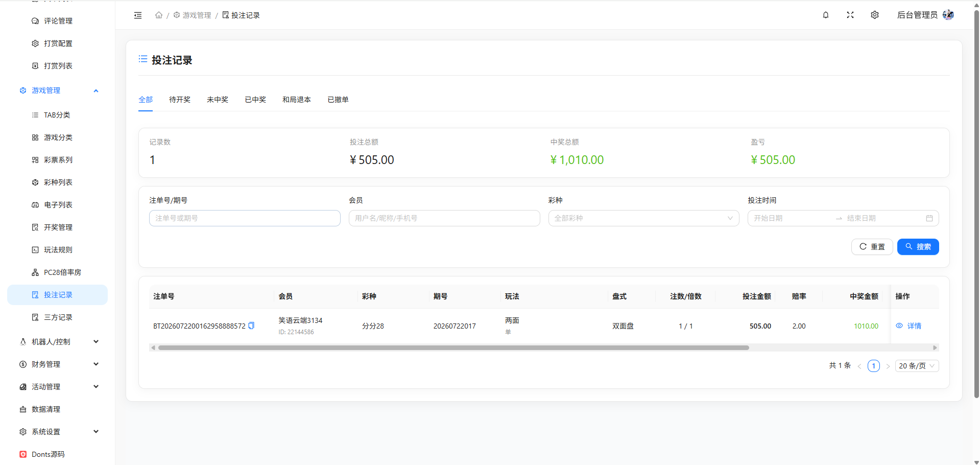Switch to the 待开奖 tab
The height and width of the screenshot is (465, 980).
point(180,100)
